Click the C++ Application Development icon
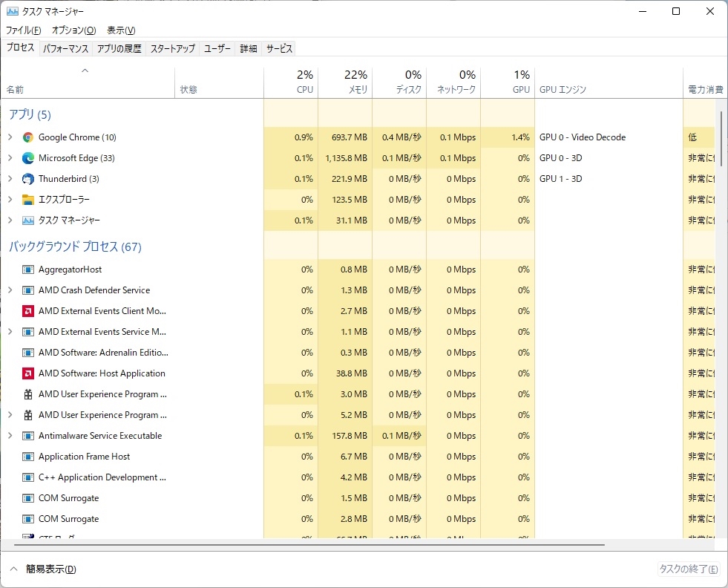Image resolution: width=728 pixels, height=588 pixels. (28, 477)
